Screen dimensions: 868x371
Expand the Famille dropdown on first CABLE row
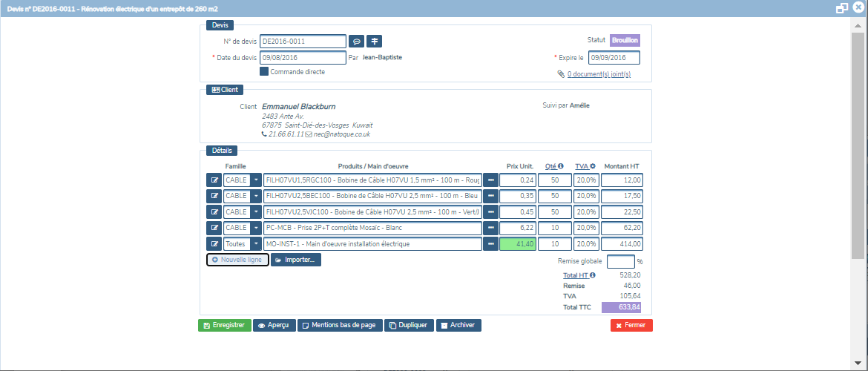[x=256, y=180]
